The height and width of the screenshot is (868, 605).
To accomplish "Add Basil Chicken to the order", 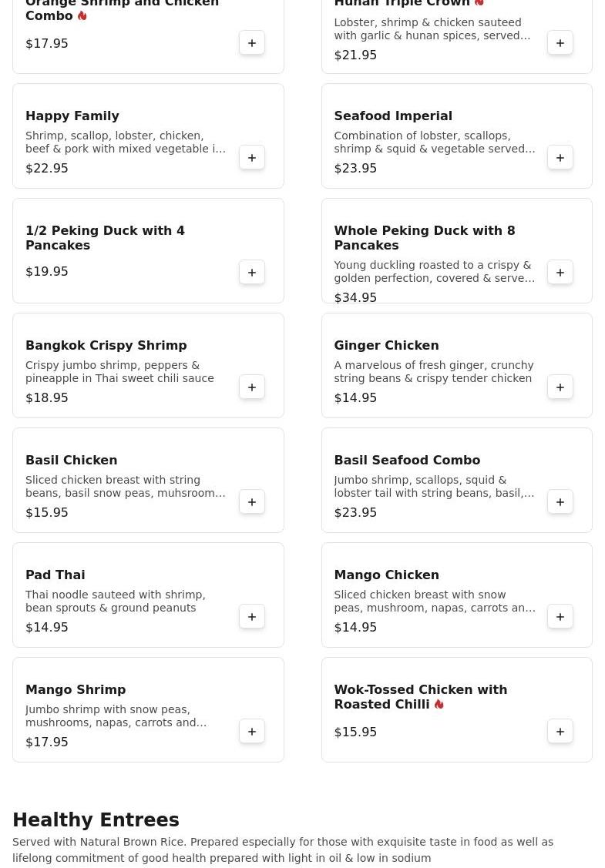I will coord(251,502).
